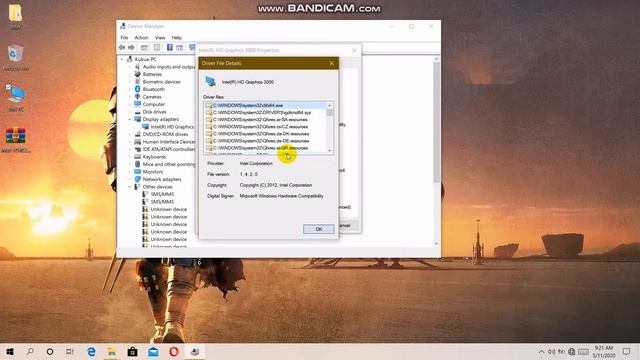
Task: Expand the Keyboards node
Action: (x=130, y=157)
